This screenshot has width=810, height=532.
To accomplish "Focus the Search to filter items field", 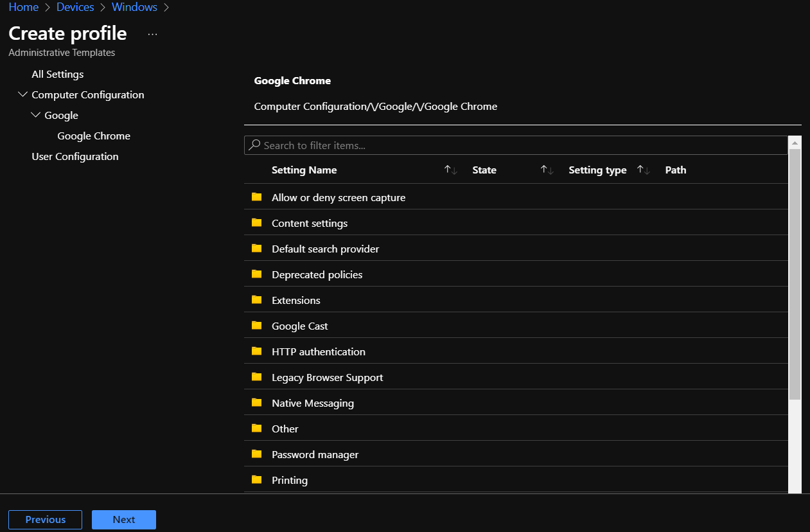I will click(516, 145).
